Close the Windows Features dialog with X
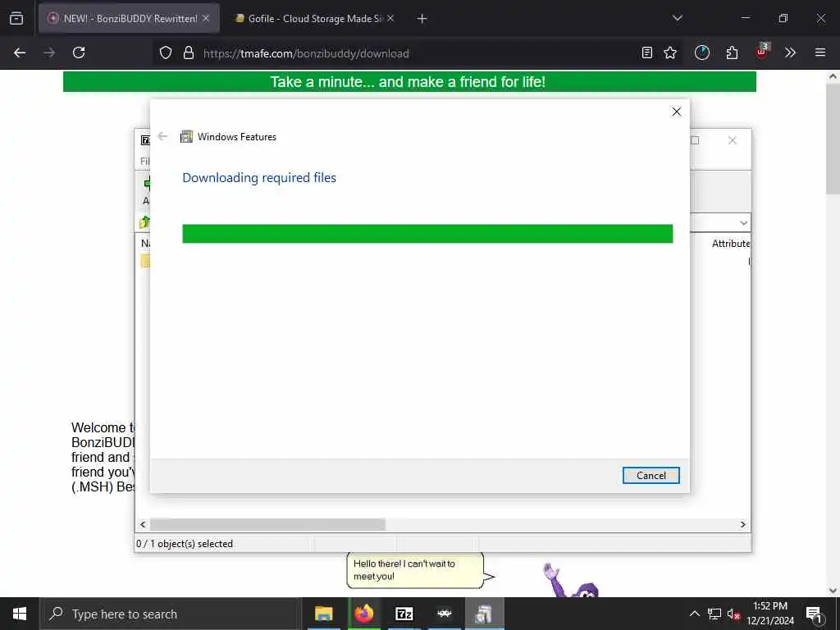Image resolution: width=840 pixels, height=630 pixels. coord(677,112)
